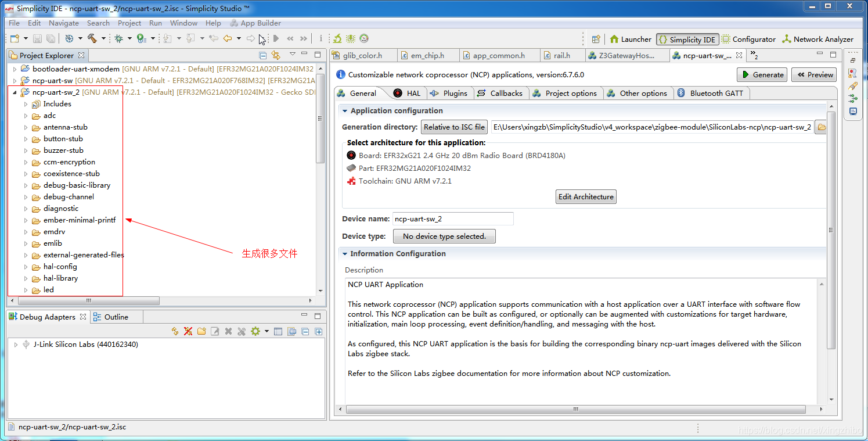The image size is (868, 441).
Task: Switch to the HAL tab
Action: [407, 93]
